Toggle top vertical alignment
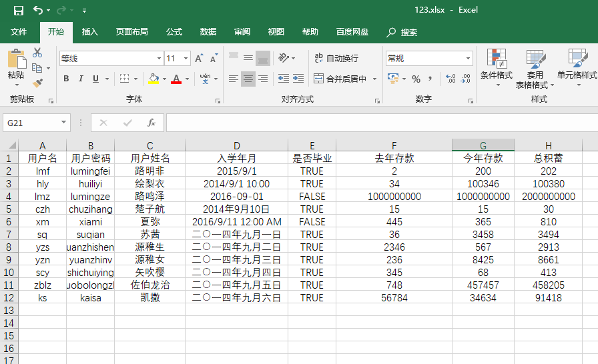 [234, 58]
